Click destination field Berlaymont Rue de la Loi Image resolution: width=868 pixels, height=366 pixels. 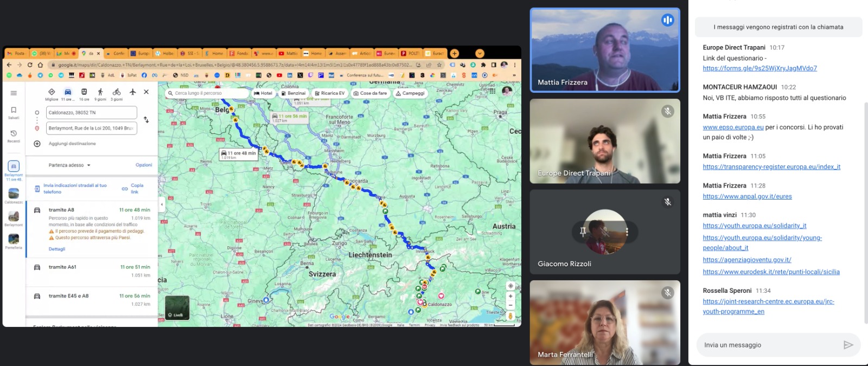point(92,128)
